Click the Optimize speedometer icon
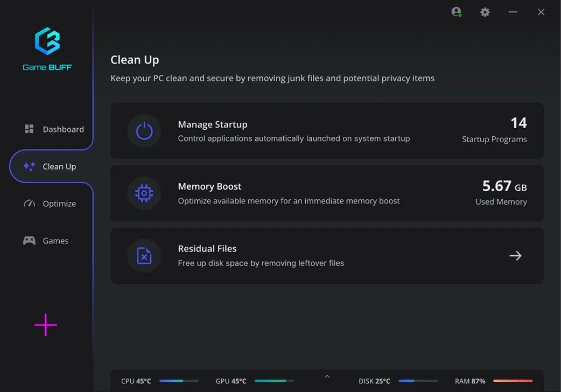Image resolution: width=561 pixels, height=392 pixels. pyautogui.click(x=29, y=204)
